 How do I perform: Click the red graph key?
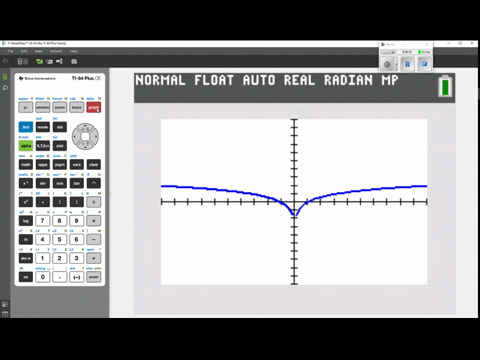click(94, 107)
